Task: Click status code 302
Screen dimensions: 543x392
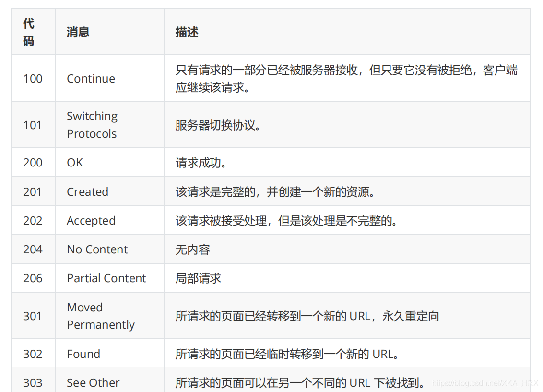Action: tap(33, 354)
